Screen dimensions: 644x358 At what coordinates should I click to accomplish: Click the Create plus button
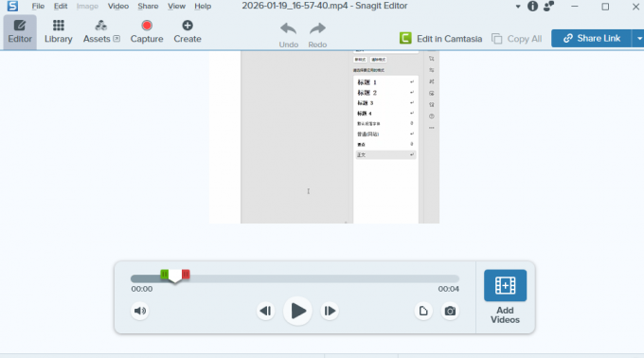pos(188,32)
